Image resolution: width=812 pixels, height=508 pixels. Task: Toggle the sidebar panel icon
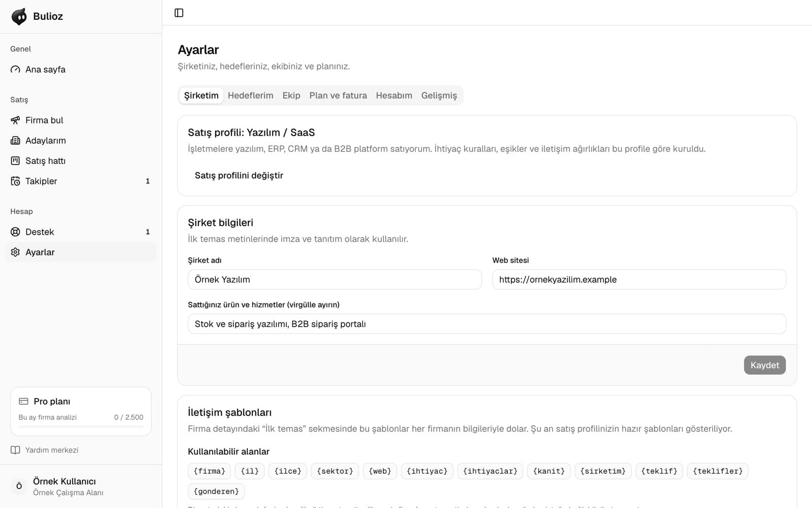(x=179, y=13)
